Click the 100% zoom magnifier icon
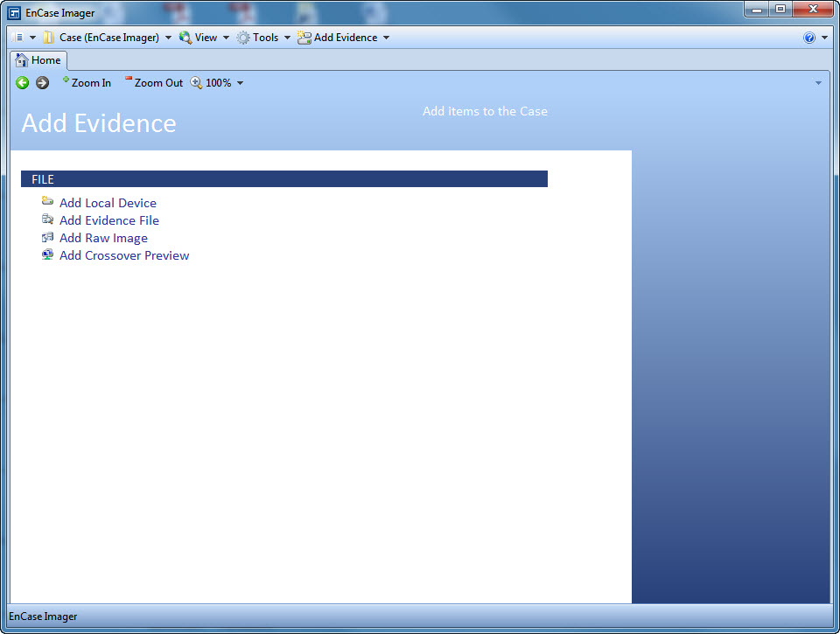The height and width of the screenshot is (634, 840). click(197, 83)
